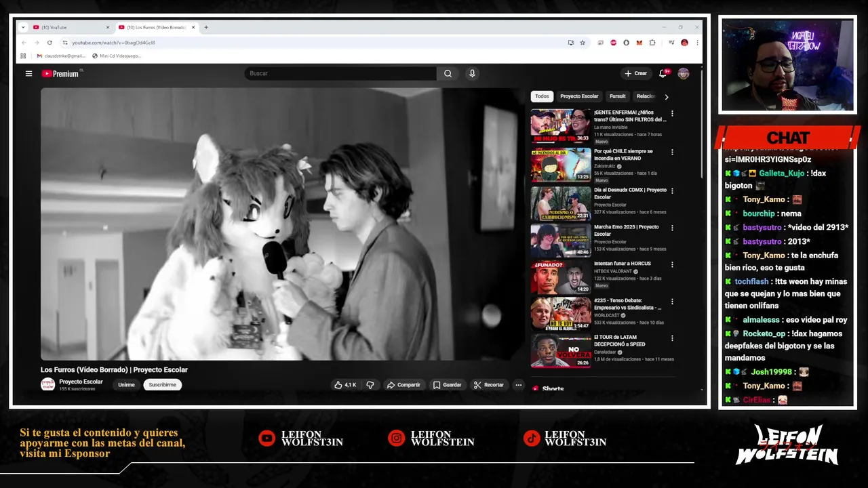Viewport: 868px width, 488px height.
Task: Open the Proyecto Escolar channel name link
Action: [81, 382]
